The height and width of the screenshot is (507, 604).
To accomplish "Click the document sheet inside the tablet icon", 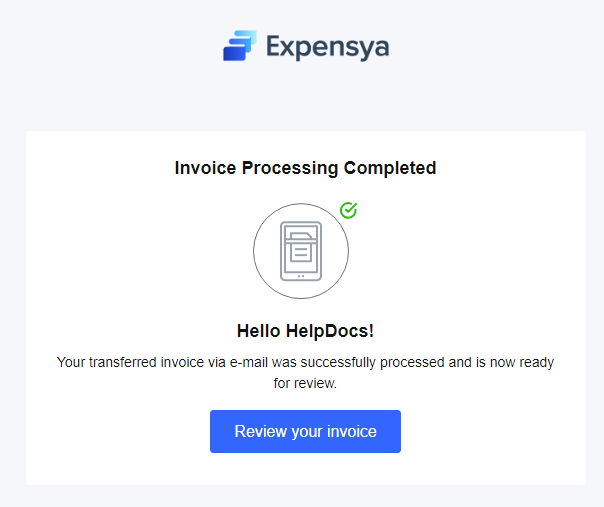I will point(300,249).
